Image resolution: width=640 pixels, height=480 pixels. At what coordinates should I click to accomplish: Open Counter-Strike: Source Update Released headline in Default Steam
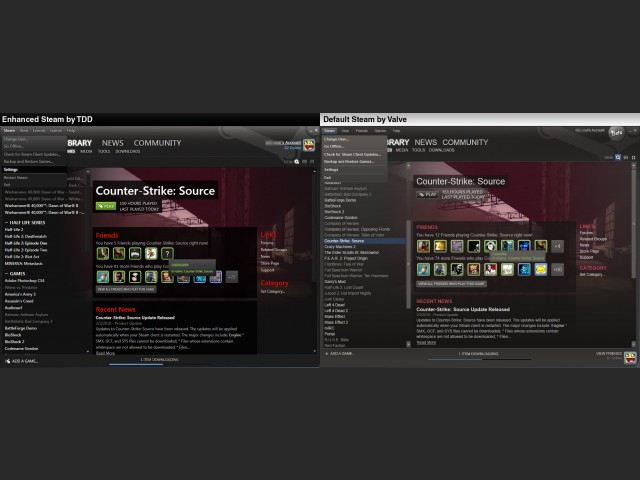[x=463, y=309]
